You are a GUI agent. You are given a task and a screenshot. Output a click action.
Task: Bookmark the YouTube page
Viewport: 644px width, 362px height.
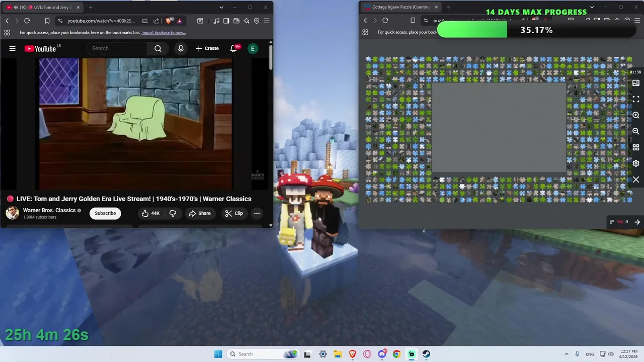point(47,21)
